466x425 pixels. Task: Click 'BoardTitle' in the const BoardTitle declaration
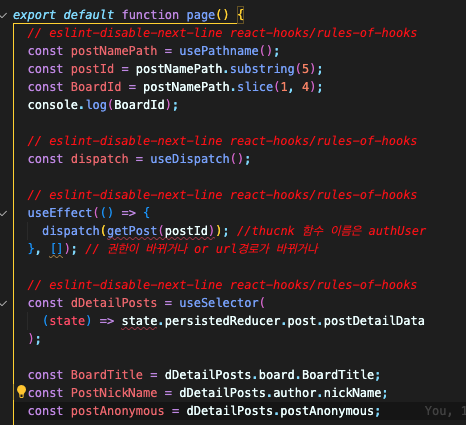pos(107,375)
